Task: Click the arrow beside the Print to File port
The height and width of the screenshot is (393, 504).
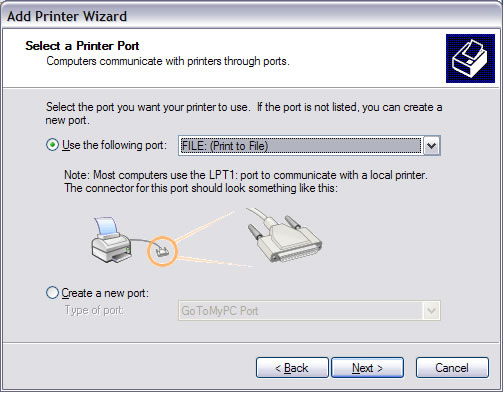Action: click(x=432, y=146)
